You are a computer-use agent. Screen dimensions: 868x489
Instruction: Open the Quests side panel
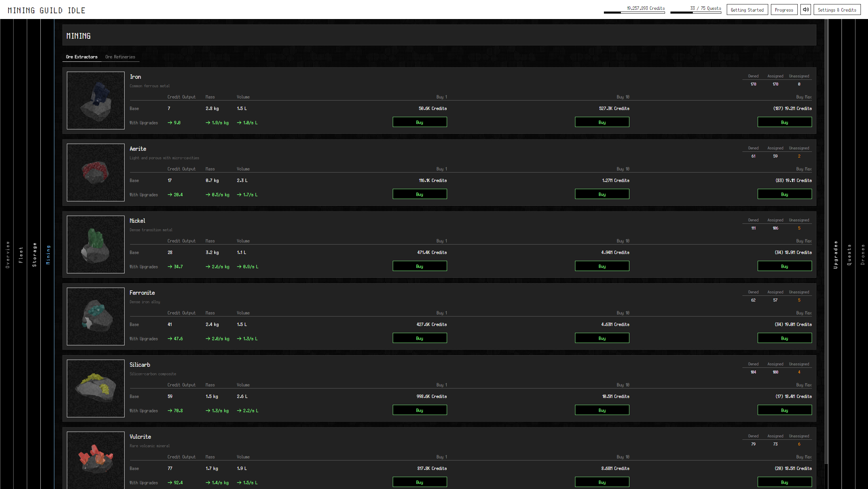coord(849,254)
